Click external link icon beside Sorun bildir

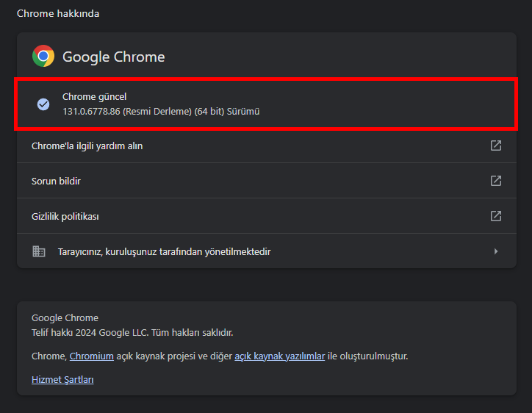(496, 181)
